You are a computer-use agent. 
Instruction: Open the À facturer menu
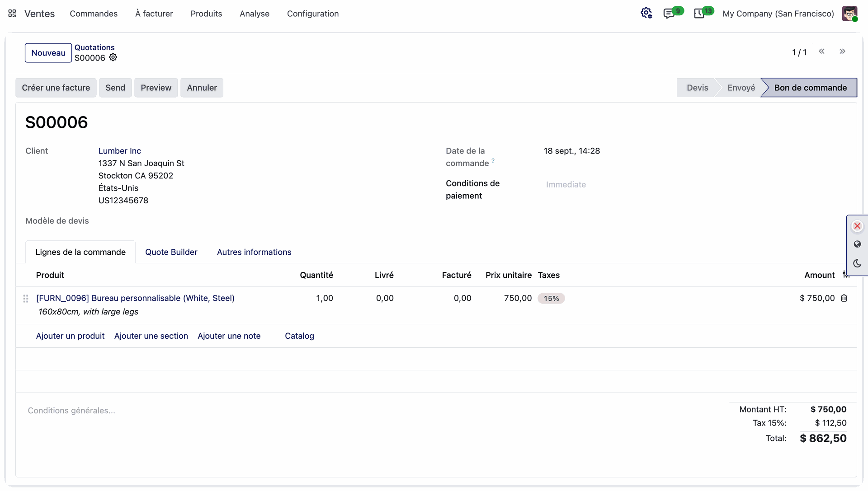coord(154,14)
